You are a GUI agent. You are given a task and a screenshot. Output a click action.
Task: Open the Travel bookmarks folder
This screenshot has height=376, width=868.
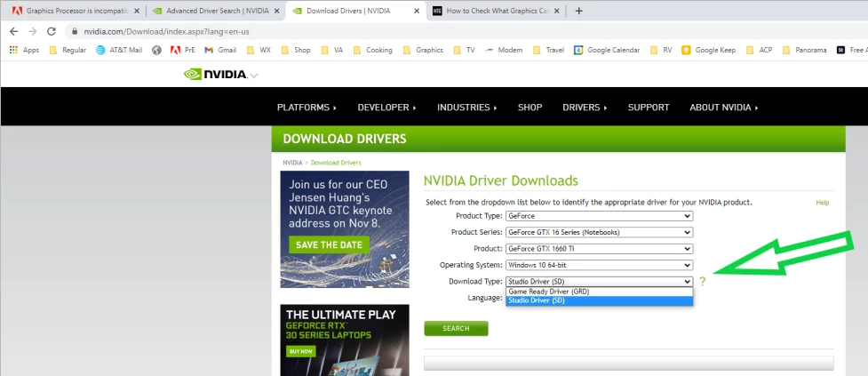coord(548,50)
